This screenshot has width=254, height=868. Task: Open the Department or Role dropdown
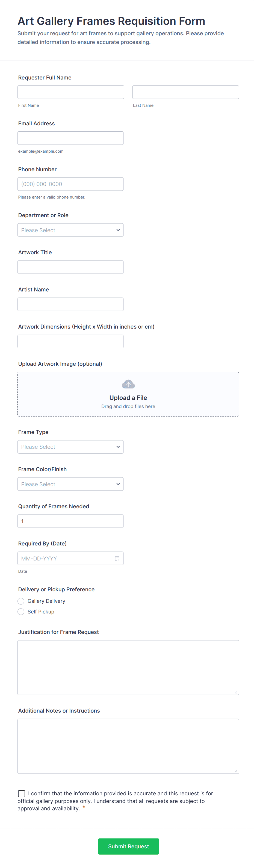coord(70,230)
